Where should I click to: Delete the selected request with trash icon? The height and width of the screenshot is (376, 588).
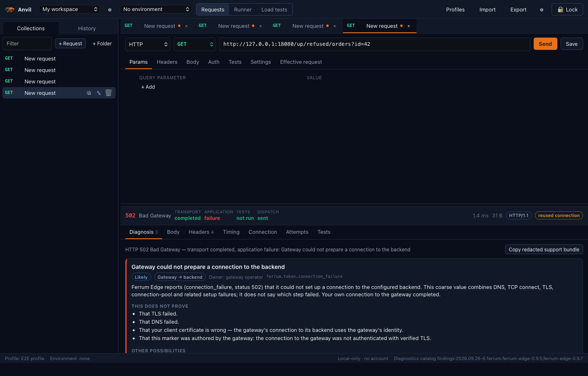pyautogui.click(x=109, y=93)
